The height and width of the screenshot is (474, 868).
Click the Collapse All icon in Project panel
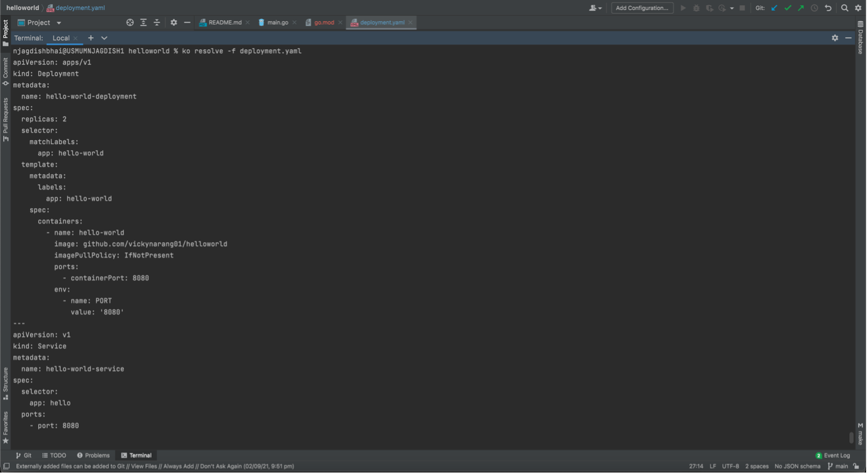[x=157, y=23]
